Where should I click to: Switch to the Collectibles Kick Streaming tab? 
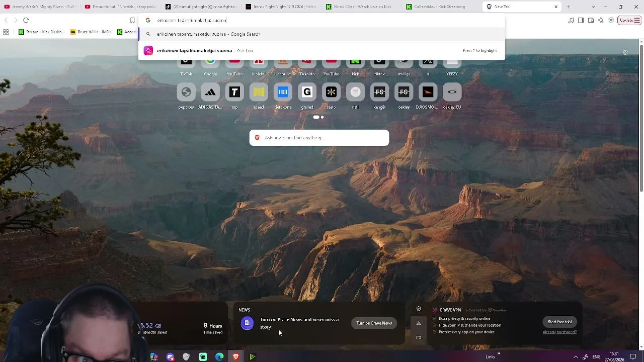(442, 7)
